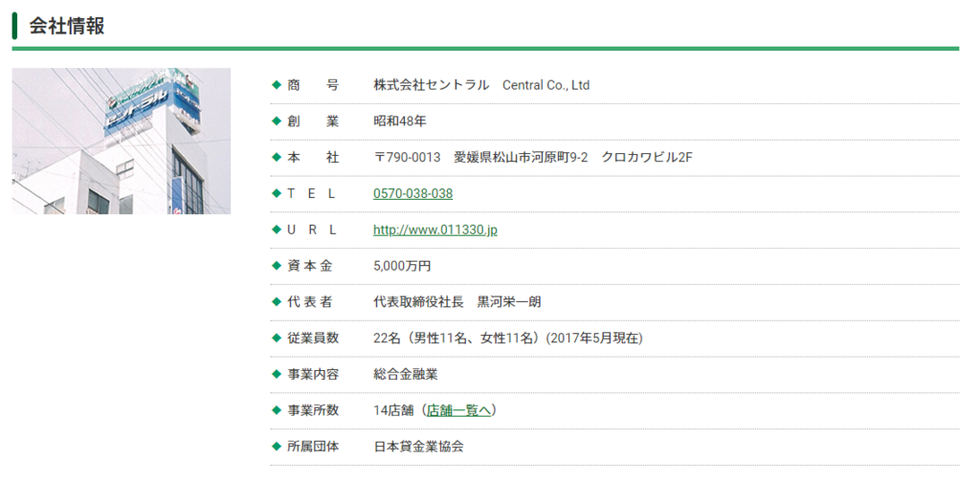Select the company name 株式会社セントラル Central Co., Ltd
This screenshot has width=980, height=482.
point(481,85)
